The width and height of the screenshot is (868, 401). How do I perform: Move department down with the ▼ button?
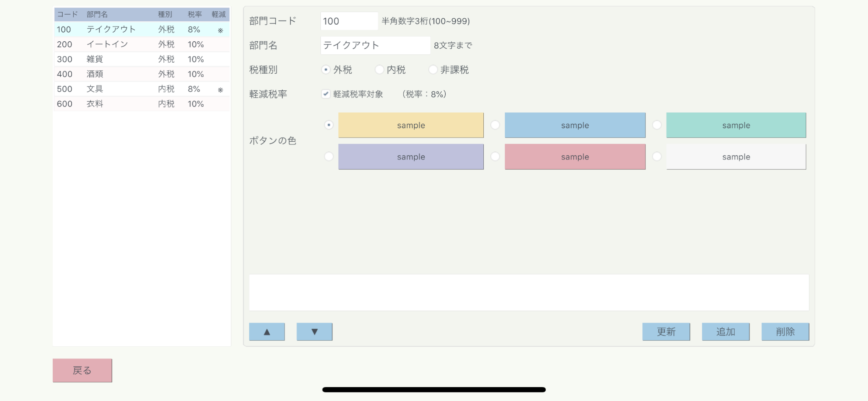click(x=315, y=332)
